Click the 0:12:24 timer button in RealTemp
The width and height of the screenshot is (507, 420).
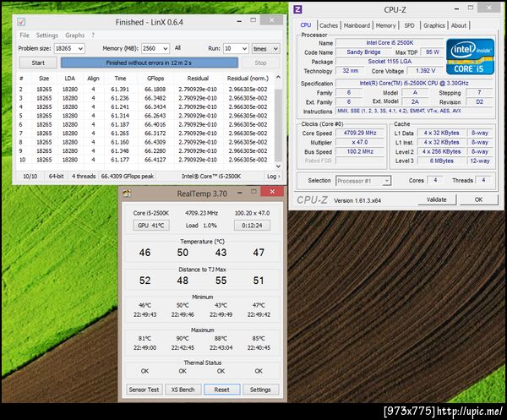pyautogui.click(x=252, y=226)
